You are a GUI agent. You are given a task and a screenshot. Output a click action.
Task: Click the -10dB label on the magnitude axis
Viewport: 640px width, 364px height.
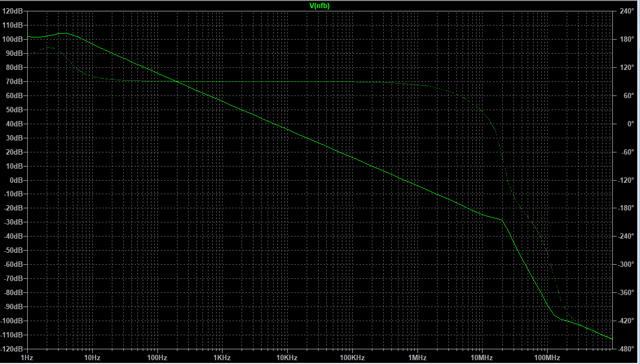[x=13, y=194]
